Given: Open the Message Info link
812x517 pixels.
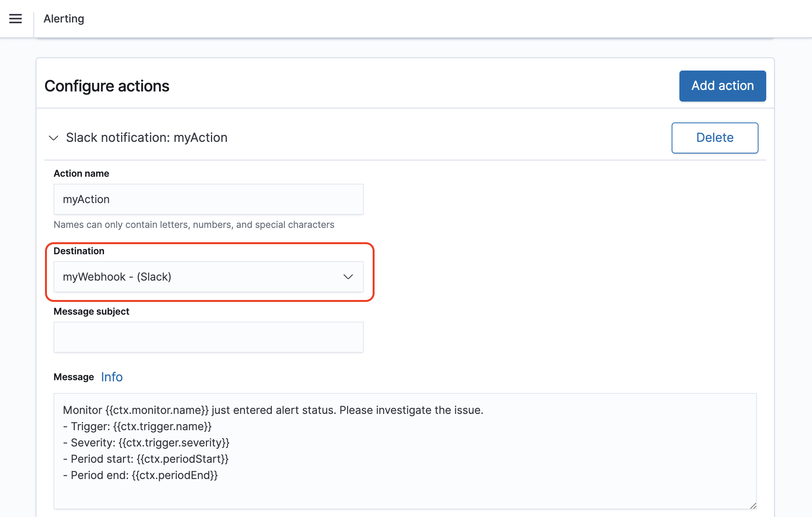Looking at the screenshot, I should click(x=112, y=377).
